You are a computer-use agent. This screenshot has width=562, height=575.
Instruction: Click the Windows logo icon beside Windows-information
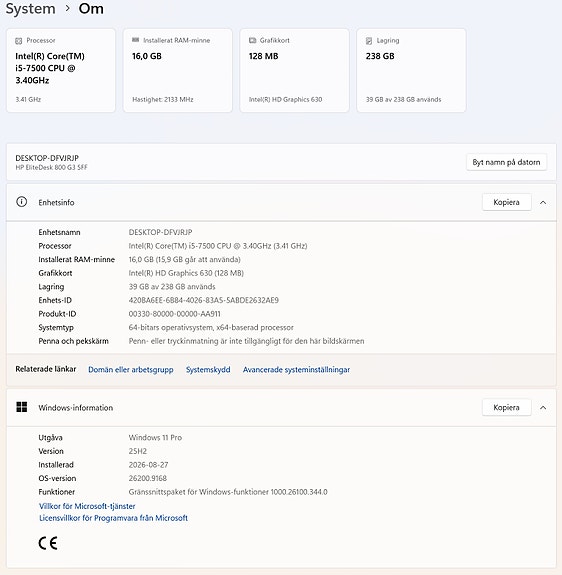point(22,407)
